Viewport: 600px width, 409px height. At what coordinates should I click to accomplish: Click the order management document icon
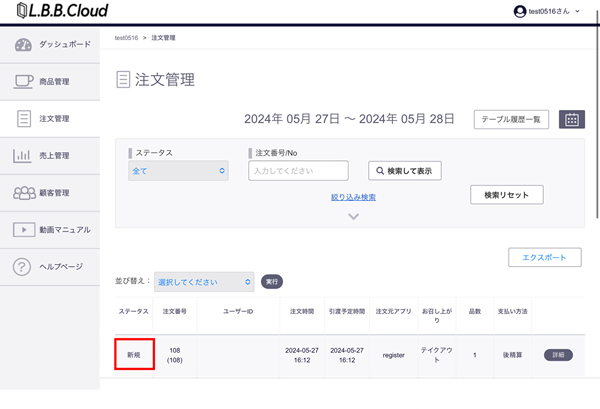[x=23, y=118]
